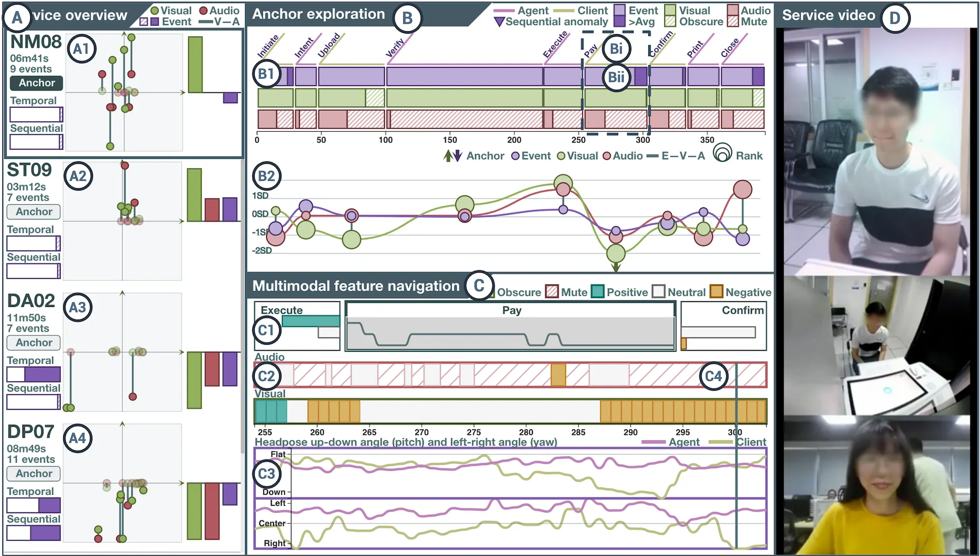Select the Event circle legend icon
The image size is (980, 556).
tap(516, 156)
